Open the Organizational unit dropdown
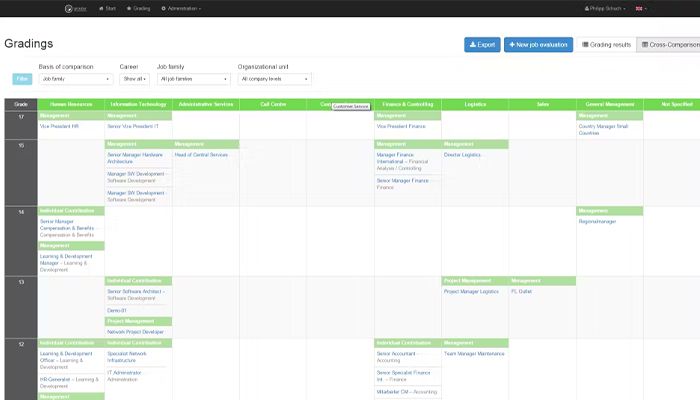Screen dimensions: 700x400 pyautogui.click(x=275, y=79)
